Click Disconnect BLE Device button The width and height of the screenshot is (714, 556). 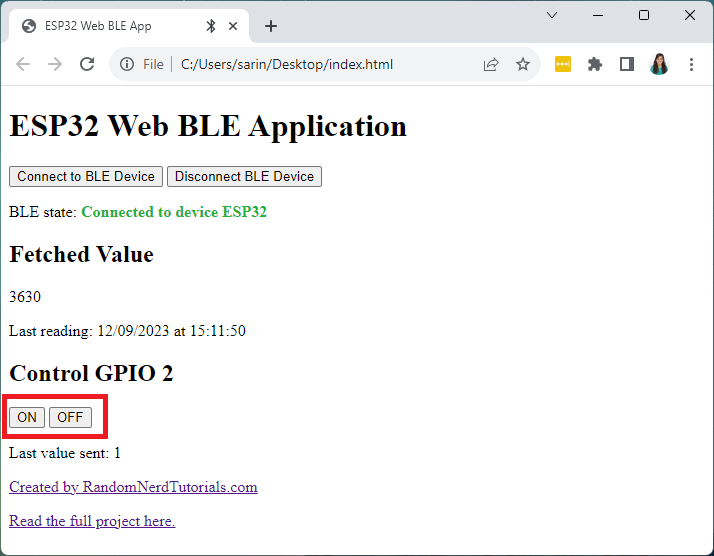[x=245, y=176]
